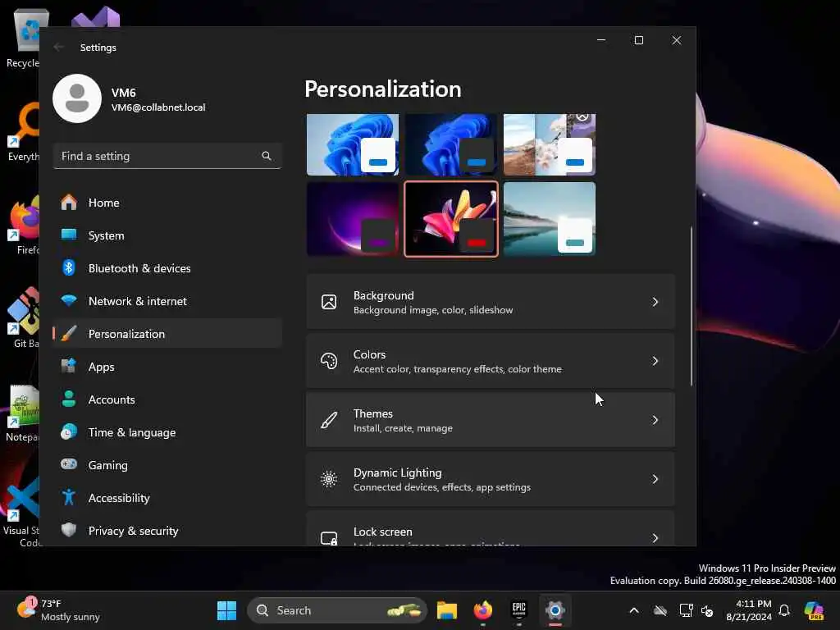Click the Settings gear taskbar icon

click(555, 610)
